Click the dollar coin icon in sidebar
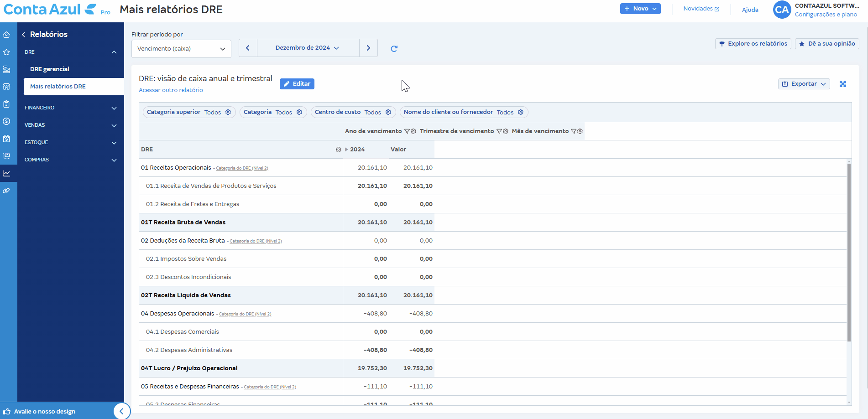This screenshot has height=419, width=868. click(6, 121)
